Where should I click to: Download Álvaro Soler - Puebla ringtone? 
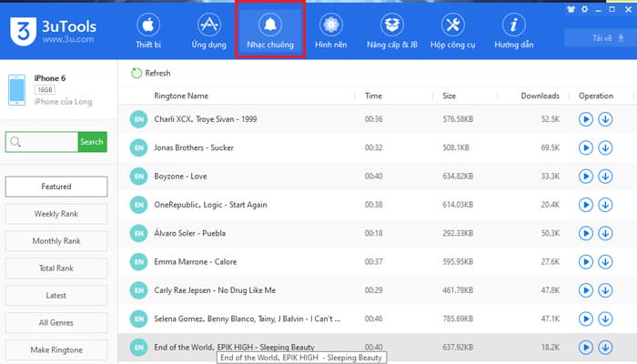[605, 233]
